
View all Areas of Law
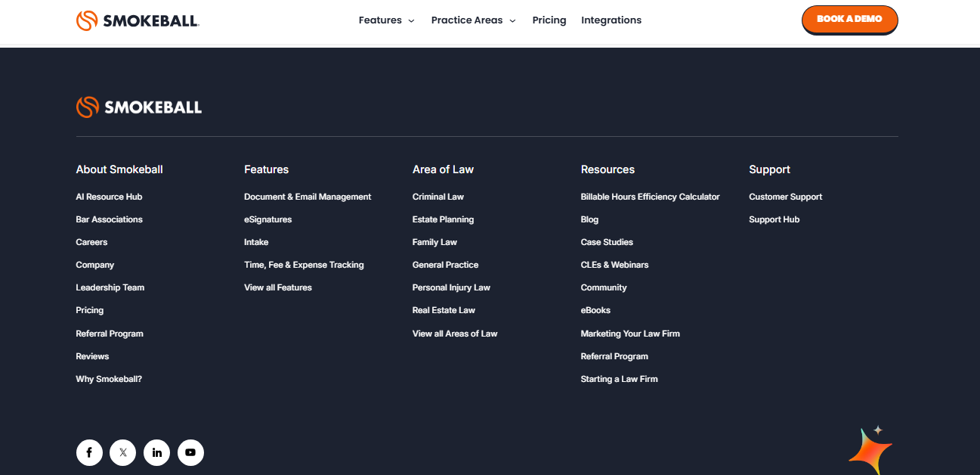tap(454, 333)
